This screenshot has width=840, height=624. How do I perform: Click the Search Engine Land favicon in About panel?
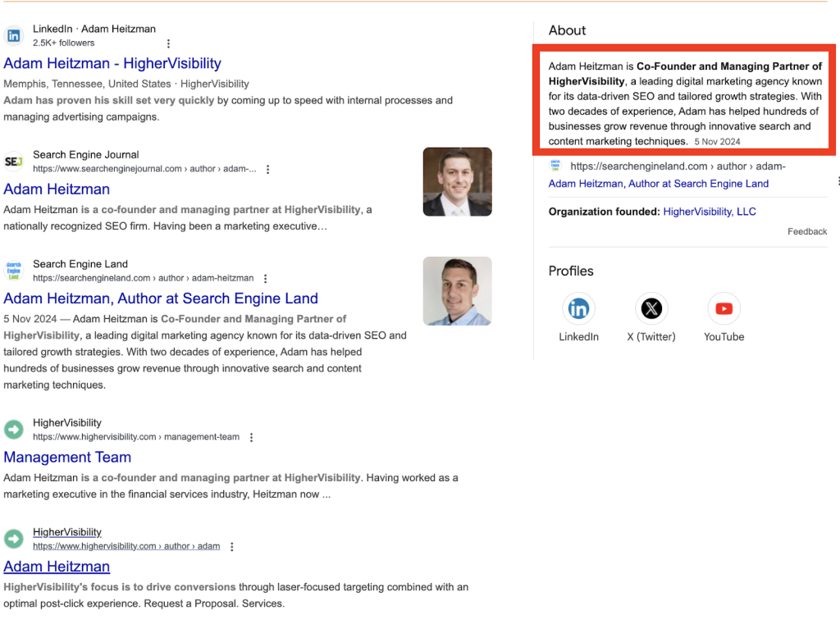point(555,166)
